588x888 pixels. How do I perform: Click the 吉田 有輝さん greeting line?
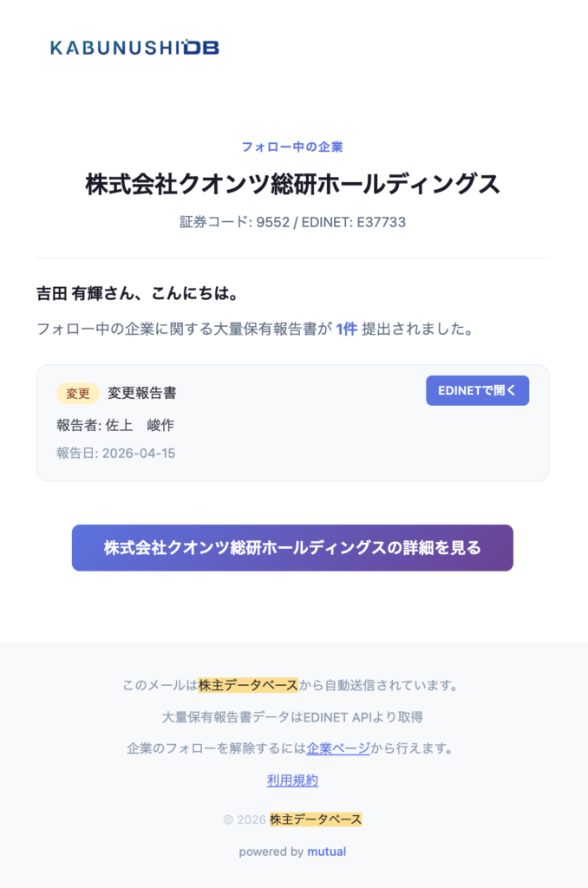click(x=137, y=293)
